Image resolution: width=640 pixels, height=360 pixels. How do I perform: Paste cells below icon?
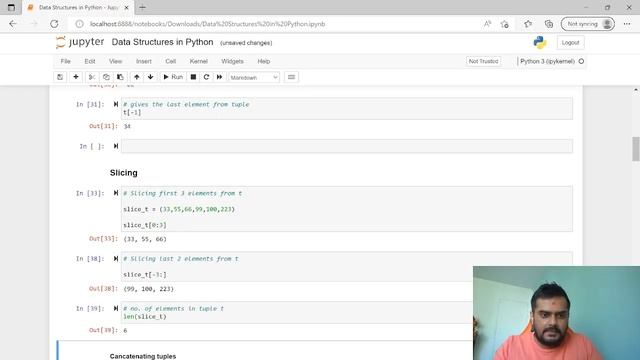point(120,77)
